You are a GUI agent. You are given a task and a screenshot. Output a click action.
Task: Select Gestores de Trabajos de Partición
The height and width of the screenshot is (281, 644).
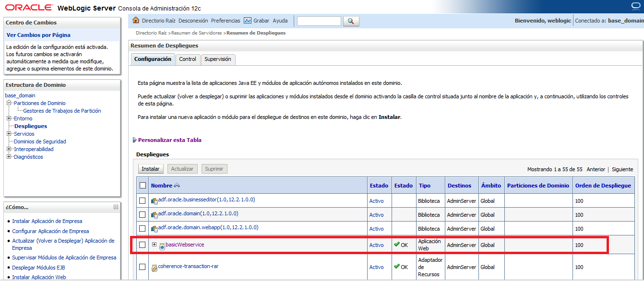pyautogui.click(x=62, y=111)
